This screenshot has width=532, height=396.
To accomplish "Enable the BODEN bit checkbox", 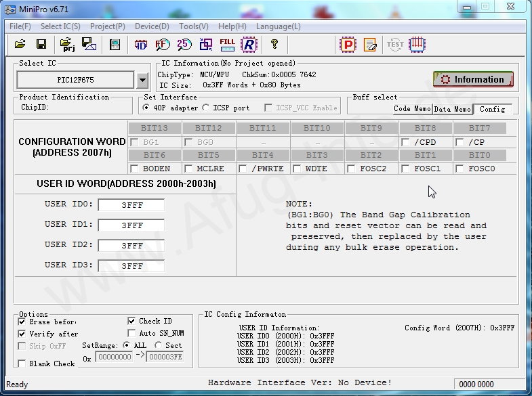I will [x=134, y=169].
